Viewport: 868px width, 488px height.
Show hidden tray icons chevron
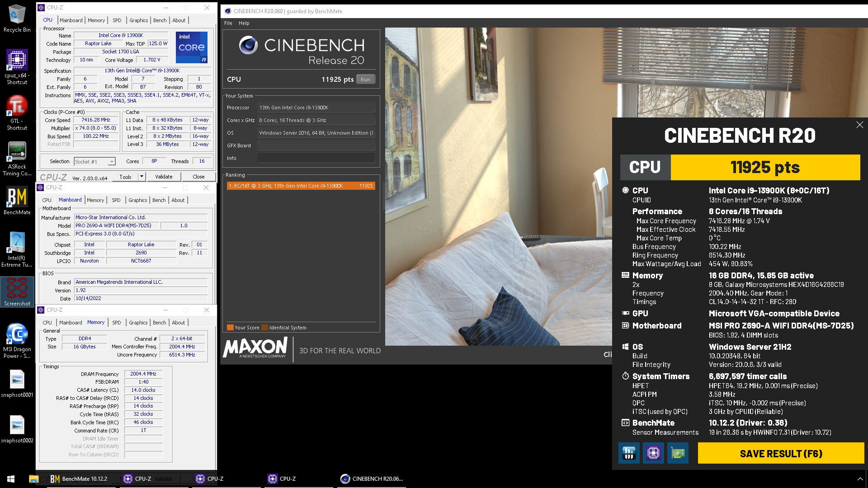860,479
